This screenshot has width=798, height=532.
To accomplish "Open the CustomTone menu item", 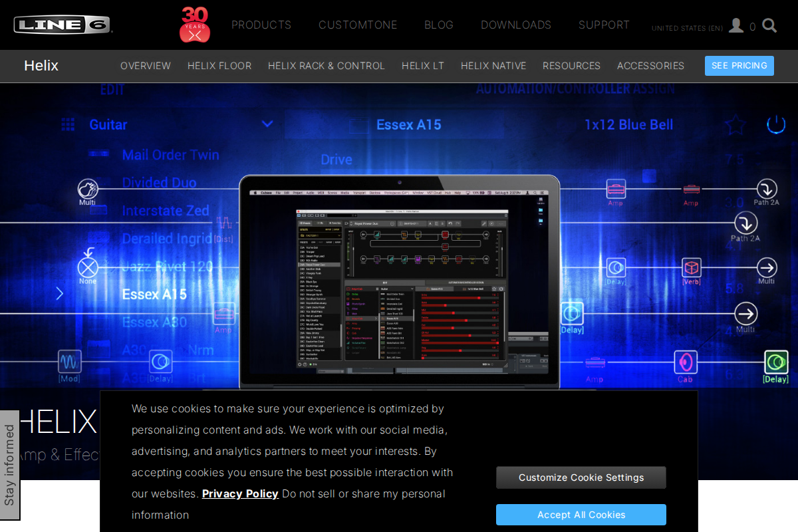I will pos(358,25).
